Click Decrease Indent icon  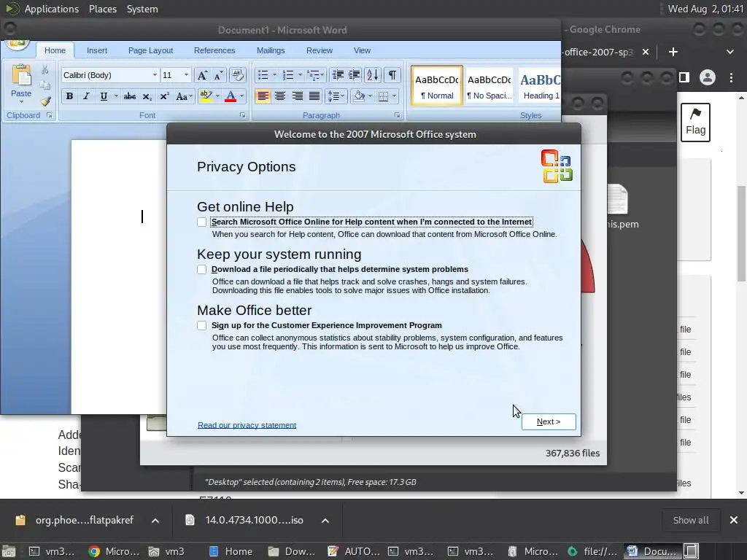tap(338, 75)
